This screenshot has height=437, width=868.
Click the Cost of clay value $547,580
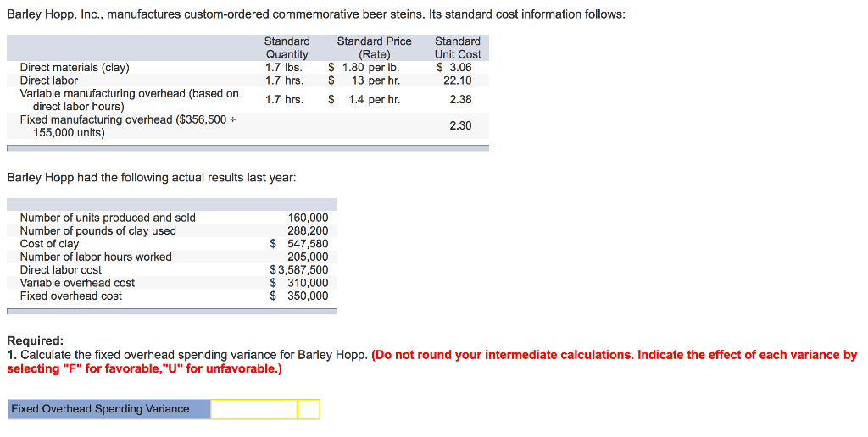click(x=299, y=244)
